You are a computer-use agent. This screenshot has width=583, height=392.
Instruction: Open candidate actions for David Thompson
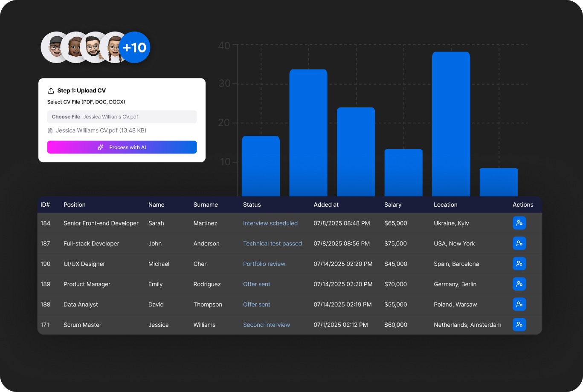519,304
